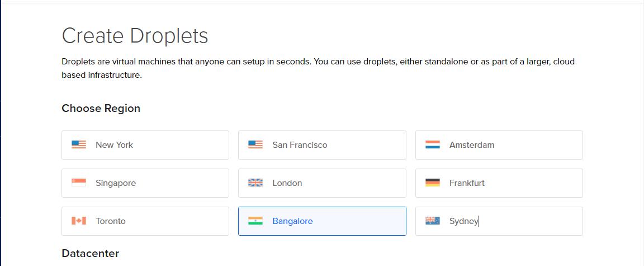Viewport: 644px width, 266px height.
Task: Click the German flag icon for Frankfurt
Action: [x=433, y=183]
